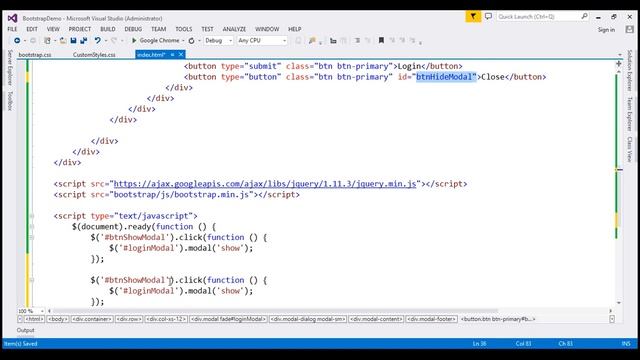
Task: Click the decrease indent toolbar icon
Action: (x=357, y=40)
